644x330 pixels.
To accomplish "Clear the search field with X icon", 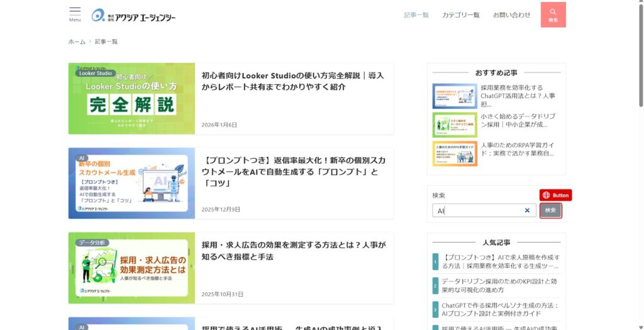I will [527, 210].
